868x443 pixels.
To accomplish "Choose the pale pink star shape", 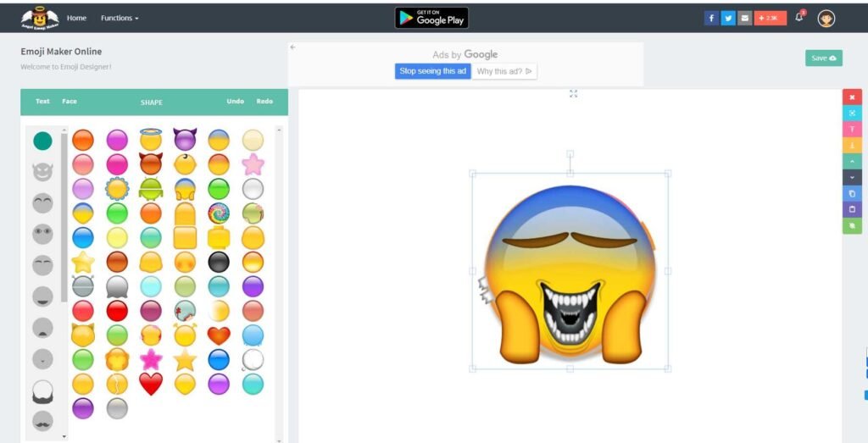I will (253, 164).
